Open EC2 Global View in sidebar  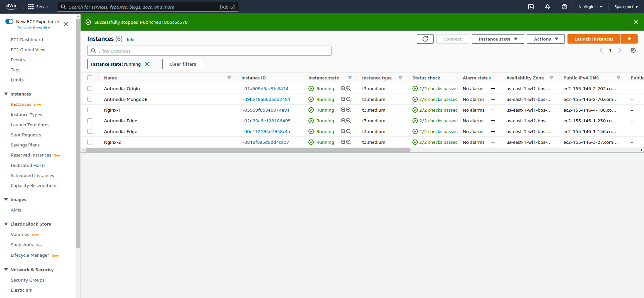click(28, 50)
